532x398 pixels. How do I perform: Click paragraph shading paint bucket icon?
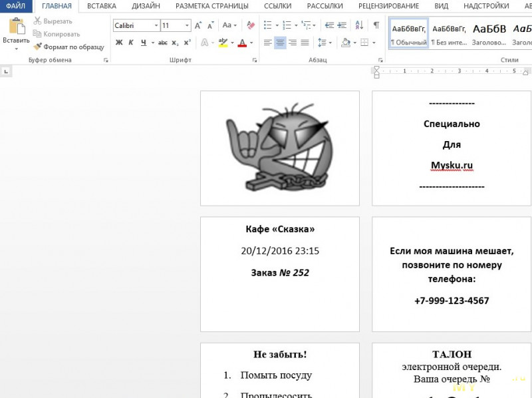[346, 43]
